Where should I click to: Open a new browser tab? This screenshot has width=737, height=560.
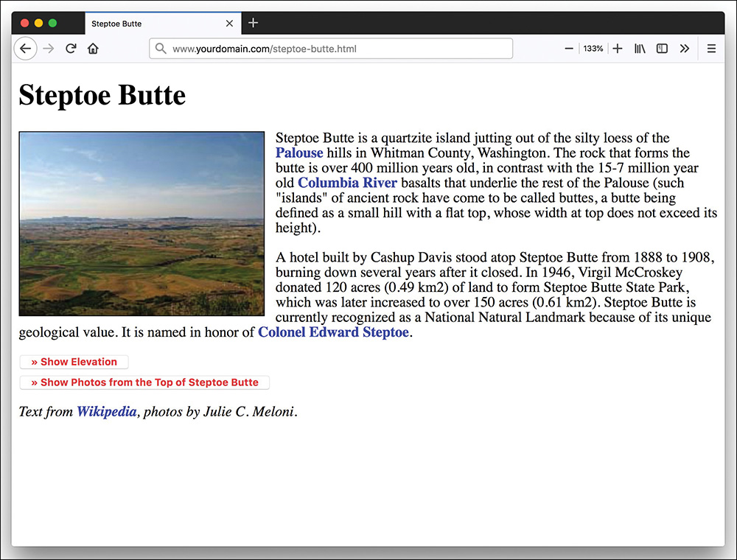pos(253,23)
